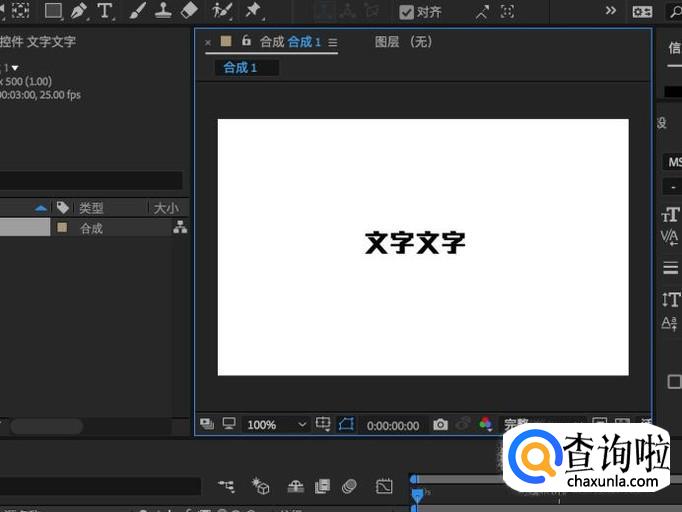The image size is (682, 512).
Task: Open the search help magnifier
Action: pyautogui.click(x=675, y=11)
